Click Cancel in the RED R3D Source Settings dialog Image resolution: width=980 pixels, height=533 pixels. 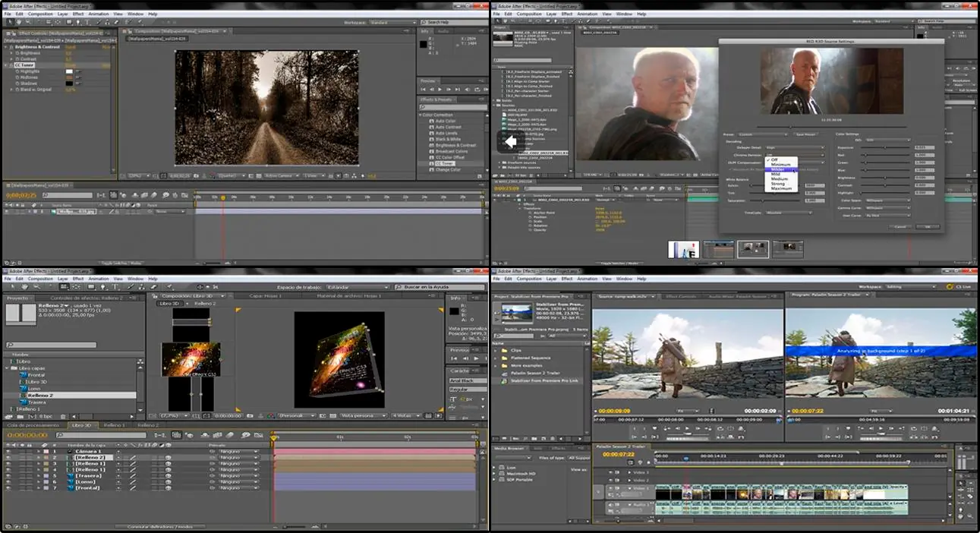900,226
